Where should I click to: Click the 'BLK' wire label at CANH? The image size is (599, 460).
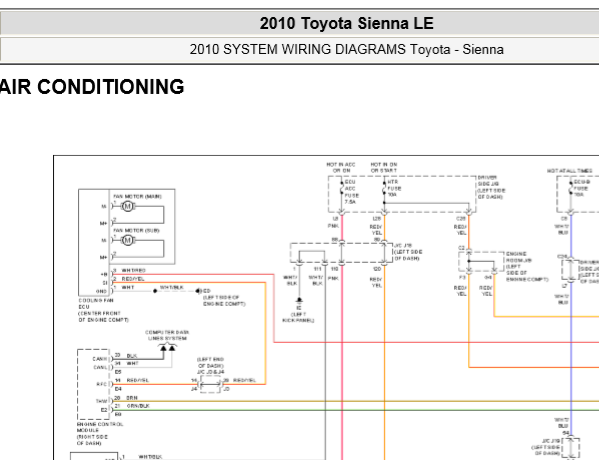[132, 356]
